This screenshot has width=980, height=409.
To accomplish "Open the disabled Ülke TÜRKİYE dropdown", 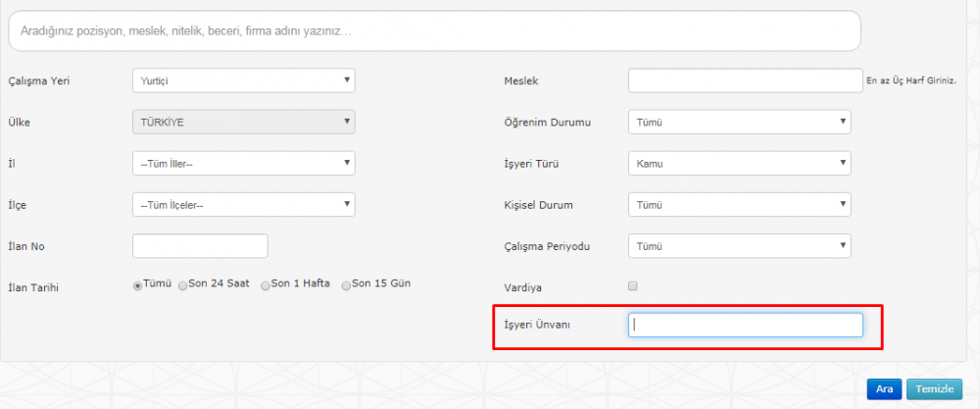I will coord(244,122).
